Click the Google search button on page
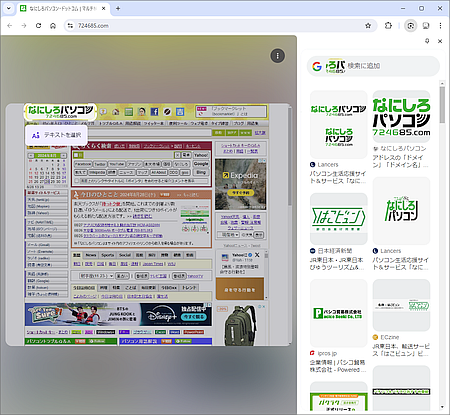Viewport: 450px width, 415px height. click(201, 164)
